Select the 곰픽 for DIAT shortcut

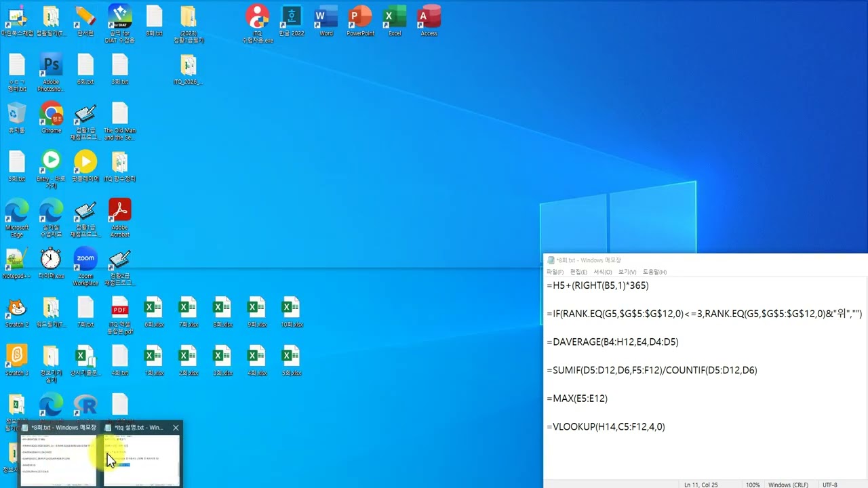[x=120, y=23]
